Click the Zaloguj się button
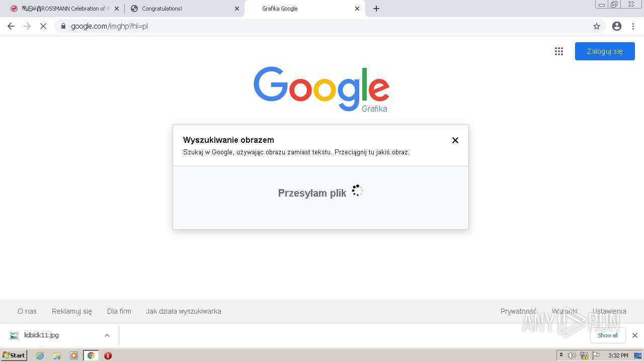Viewport: 644px width, 362px height. tap(605, 51)
